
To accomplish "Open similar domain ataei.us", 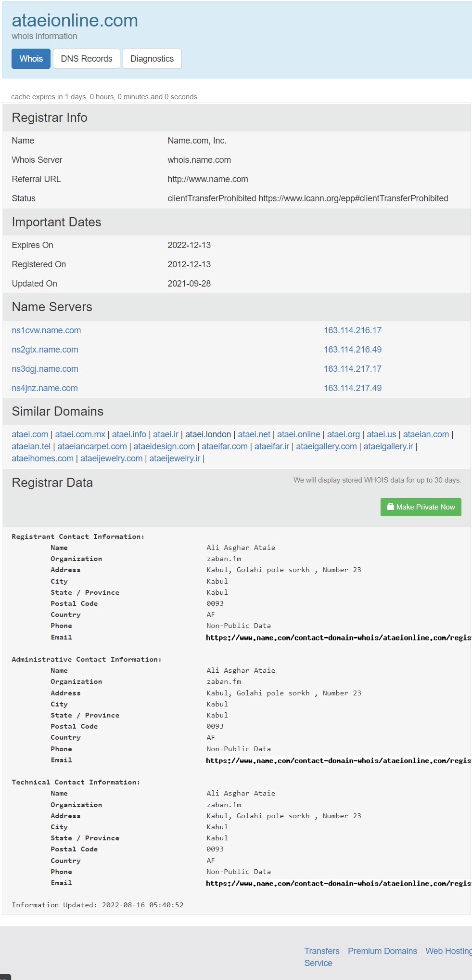I will (382, 434).
